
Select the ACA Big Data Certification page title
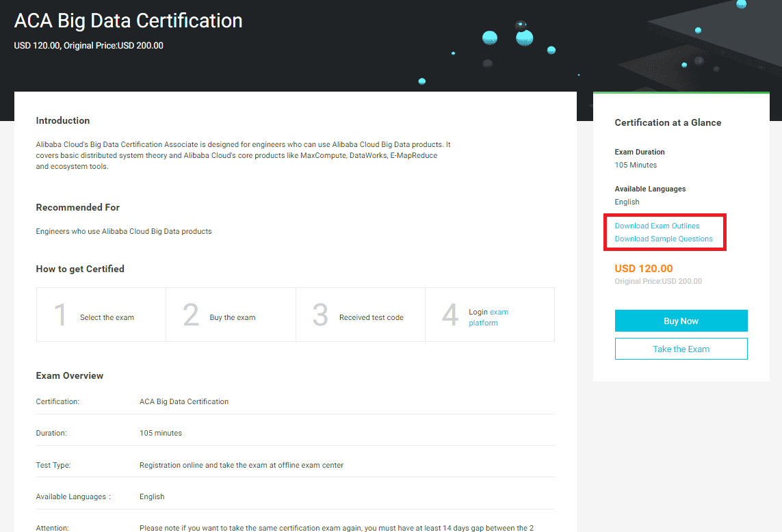click(x=129, y=21)
